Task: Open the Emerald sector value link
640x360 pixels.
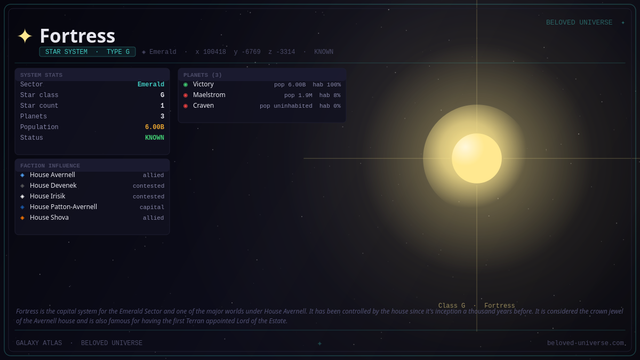Action: (x=151, y=84)
